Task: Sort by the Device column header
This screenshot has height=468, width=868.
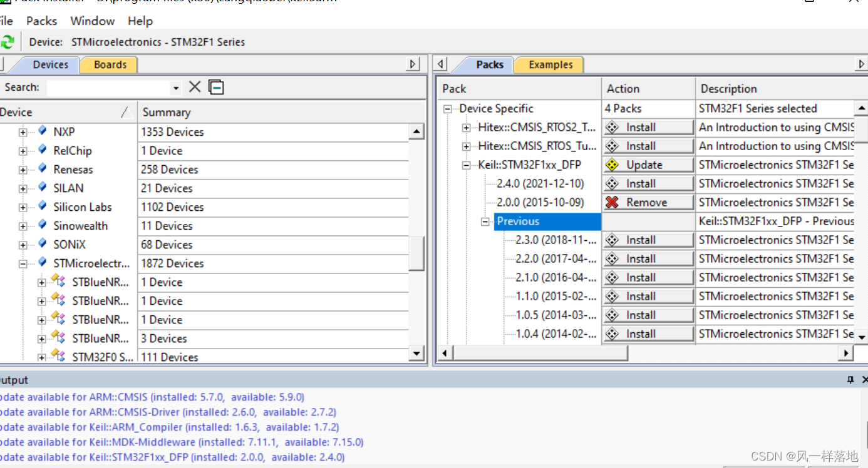Action: click(68, 112)
